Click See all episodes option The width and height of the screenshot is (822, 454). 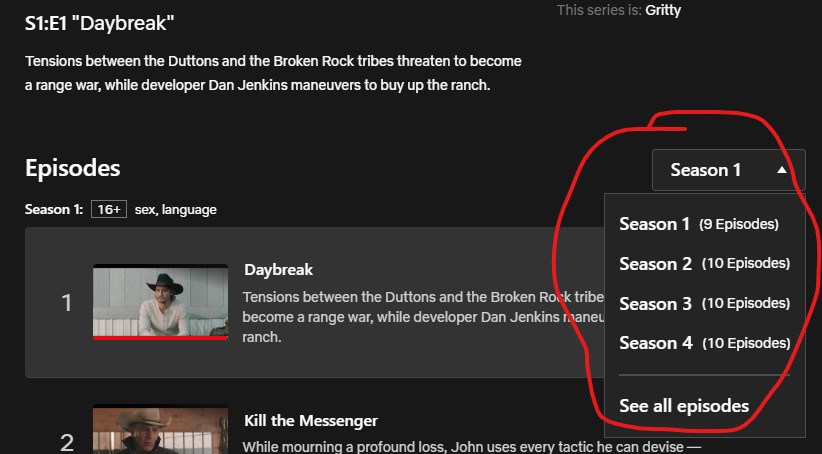coord(684,406)
